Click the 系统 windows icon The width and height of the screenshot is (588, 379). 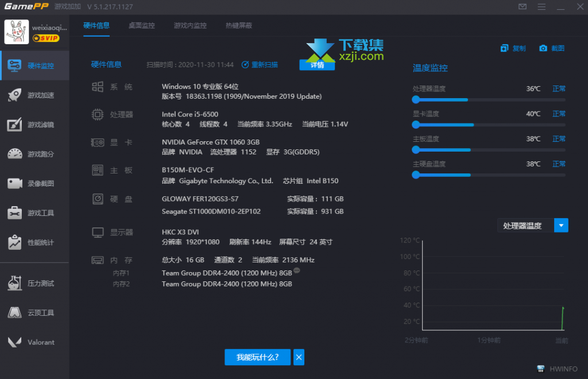[x=98, y=87]
